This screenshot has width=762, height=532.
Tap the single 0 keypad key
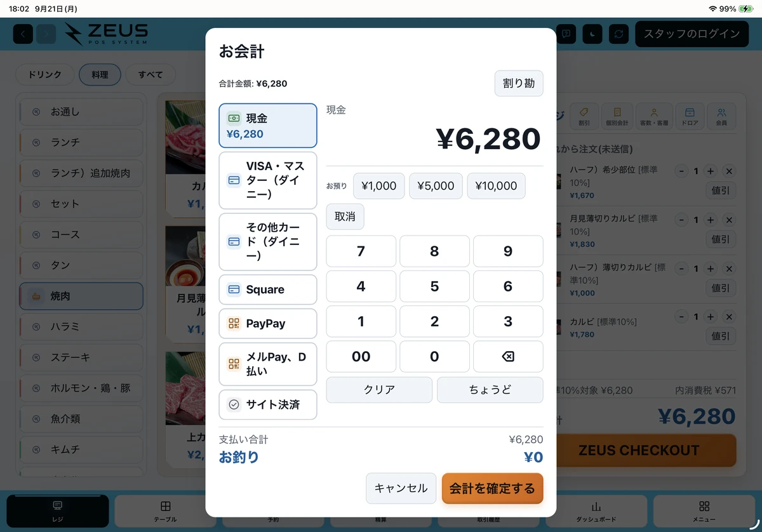pos(434,357)
